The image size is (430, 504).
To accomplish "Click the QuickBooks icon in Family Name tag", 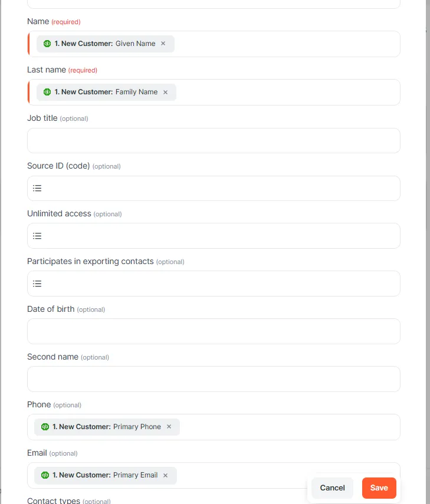I will point(47,92).
